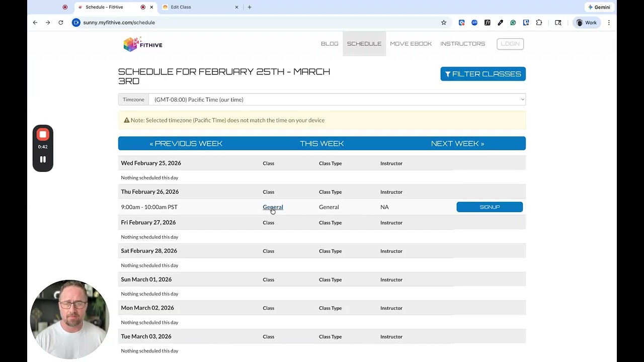
Task: Open the Gemini button
Action: click(x=599, y=7)
